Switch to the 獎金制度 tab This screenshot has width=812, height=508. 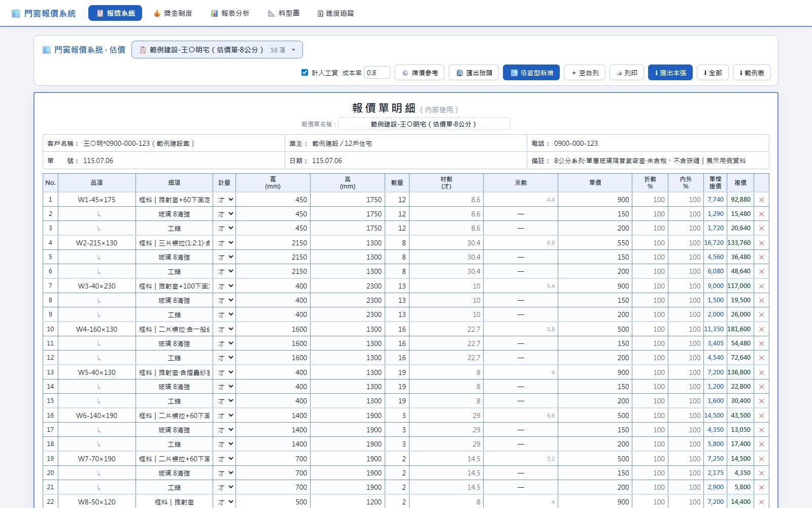click(x=173, y=13)
